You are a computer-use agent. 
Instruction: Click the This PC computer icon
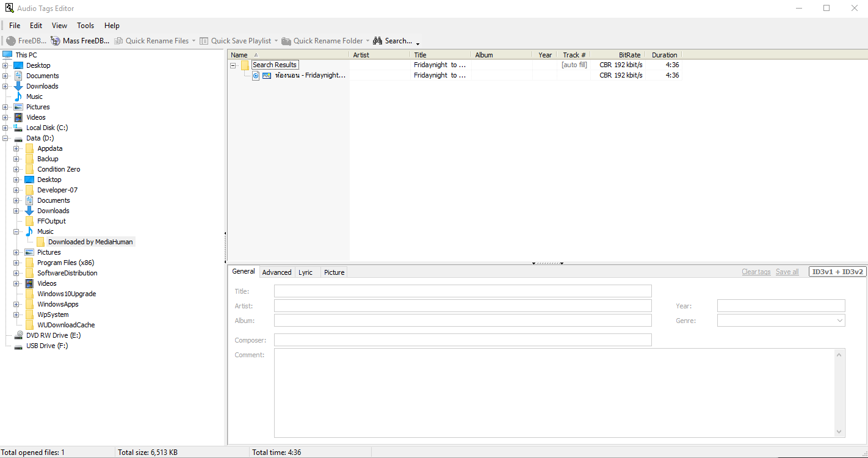(x=7, y=55)
